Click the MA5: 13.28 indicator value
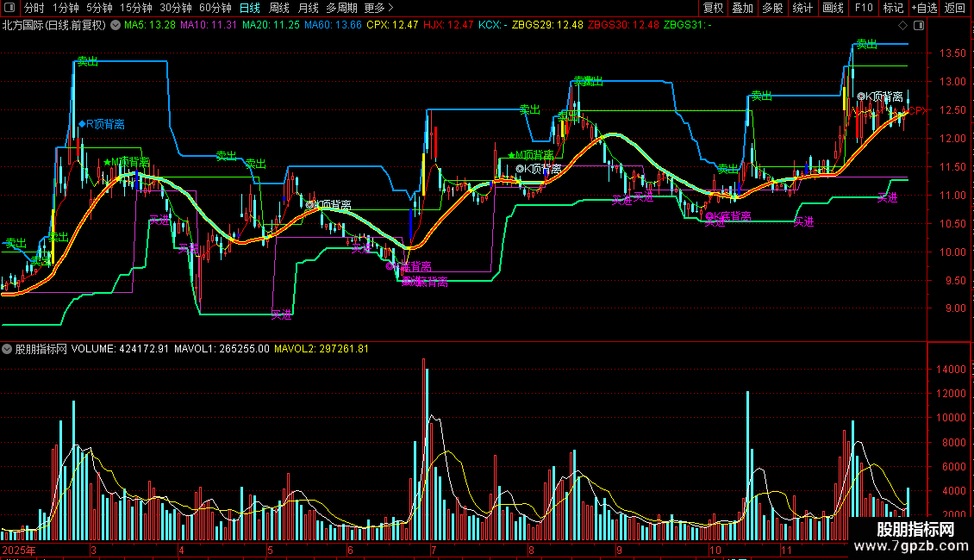974x560 pixels. pyautogui.click(x=150, y=26)
